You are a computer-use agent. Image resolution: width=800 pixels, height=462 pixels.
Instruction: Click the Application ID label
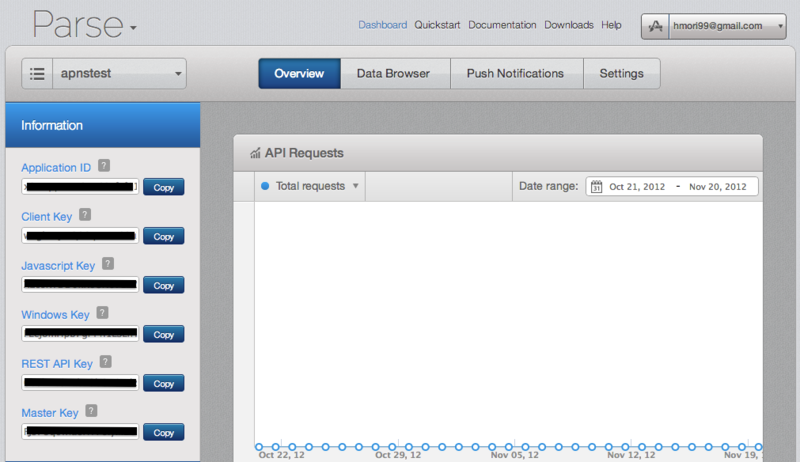pyautogui.click(x=56, y=168)
